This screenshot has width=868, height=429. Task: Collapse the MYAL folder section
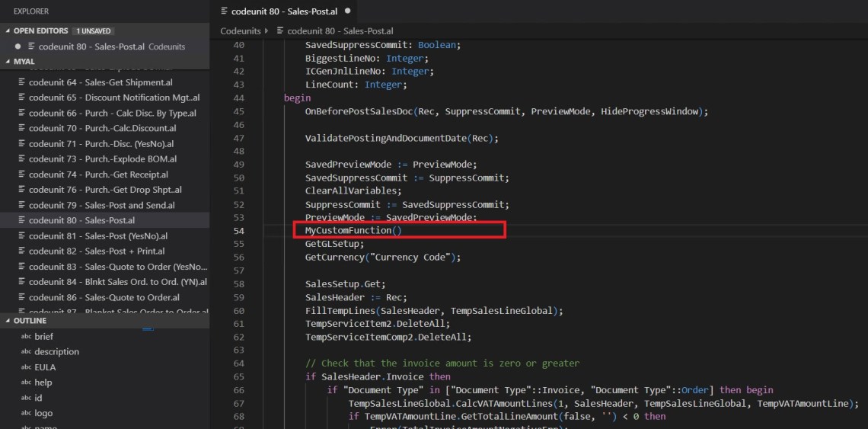tap(8, 61)
